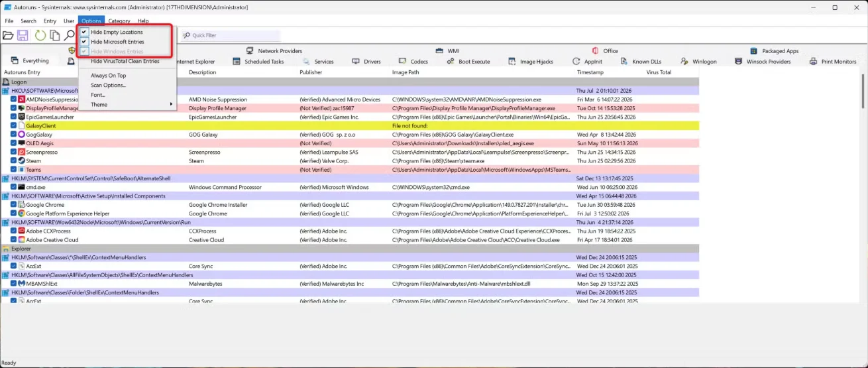Uncheck the GalaxyClient entry checkbox
The height and width of the screenshot is (368, 868).
13,125
